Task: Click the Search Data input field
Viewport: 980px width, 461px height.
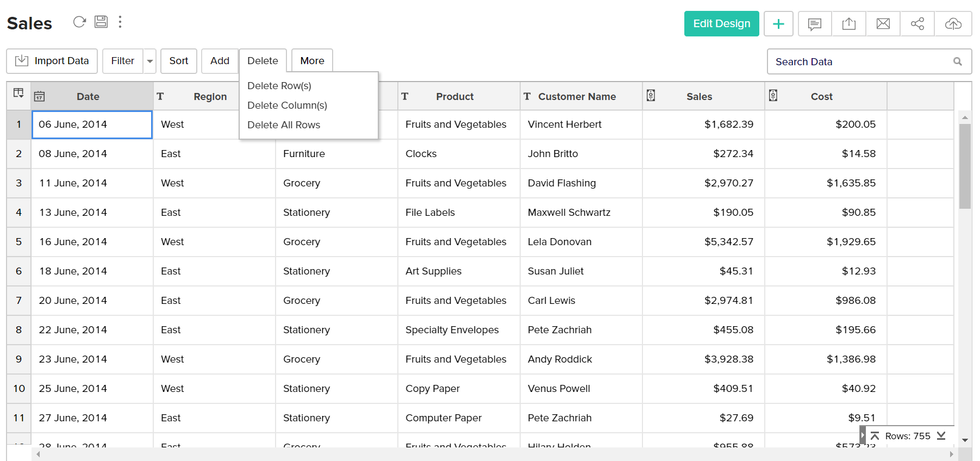Action: [x=862, y=62]
